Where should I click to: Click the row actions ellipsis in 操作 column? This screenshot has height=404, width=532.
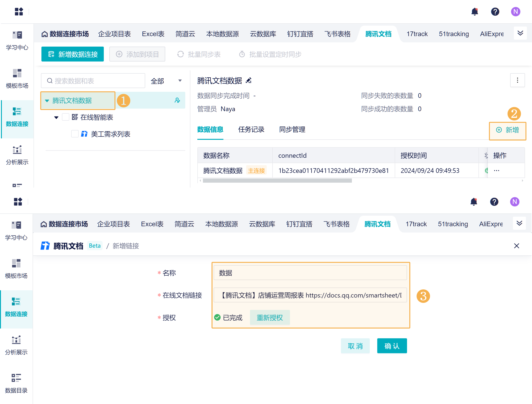point(496,171)
